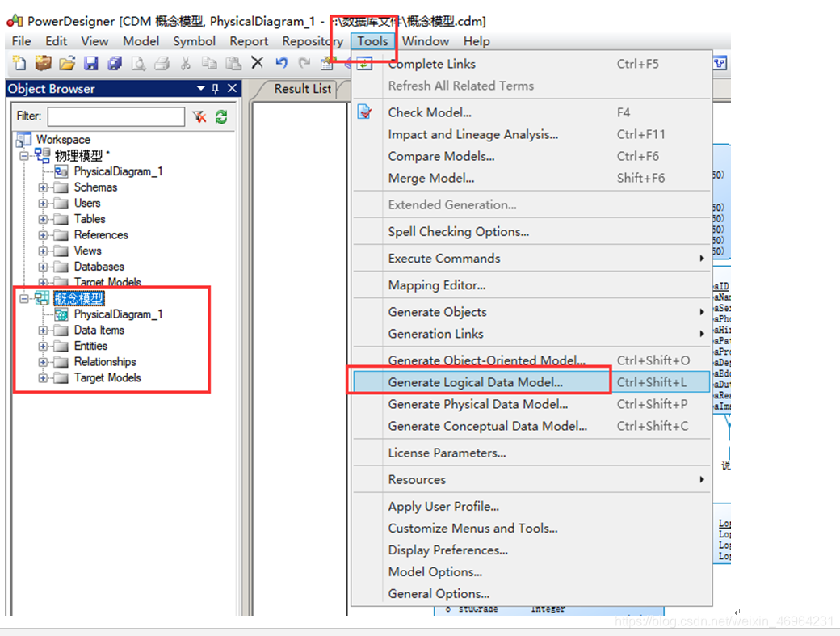The height and width of the screenshot is (636, 840).
Task: Select the 概念模型 tree item label
Action: 79,298
